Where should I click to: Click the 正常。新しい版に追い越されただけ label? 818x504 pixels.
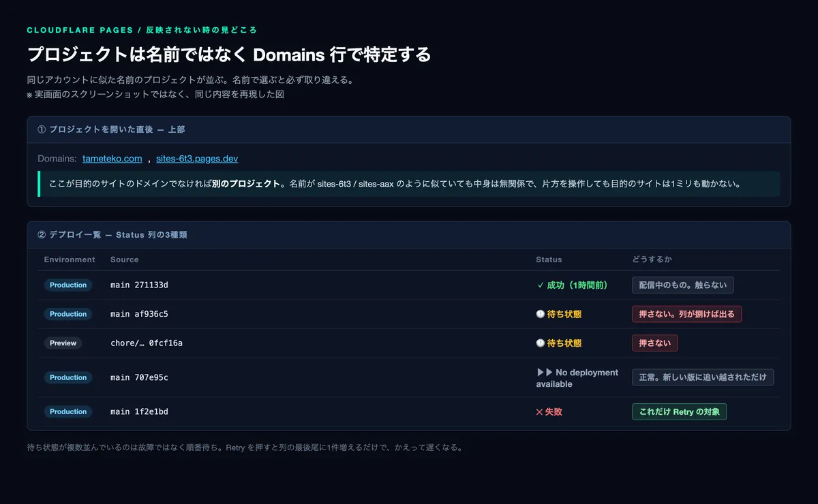click(703, 377)
